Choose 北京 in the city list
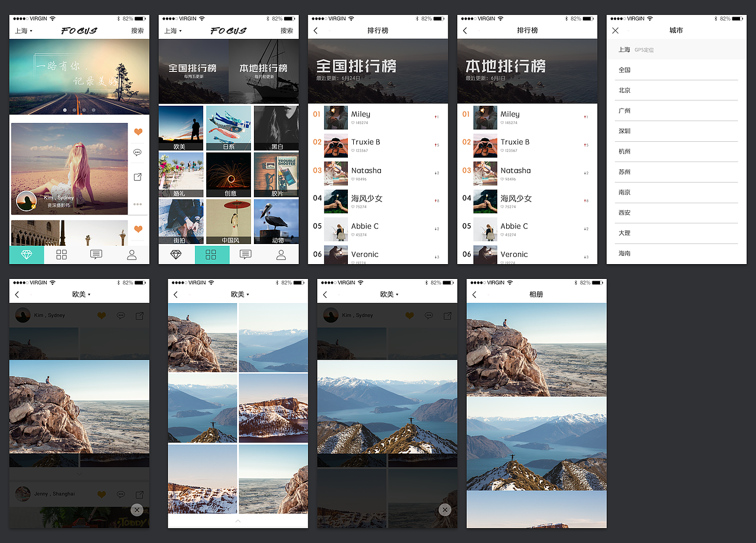Image resolution: width=756 pixels, height=543 pixels. 676,90
